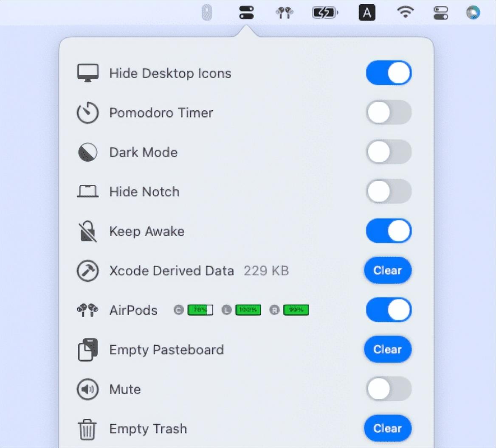Open the Wi-Fi menu bar icon
Viewport: 496px width, 448px height.
405,13
